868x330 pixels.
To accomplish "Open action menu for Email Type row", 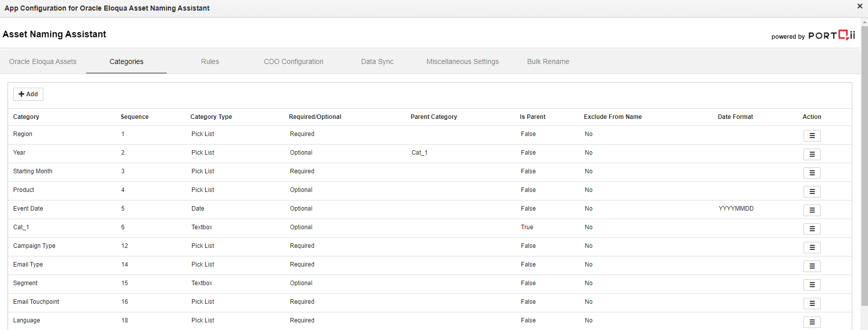I will [x=812, y=266].
